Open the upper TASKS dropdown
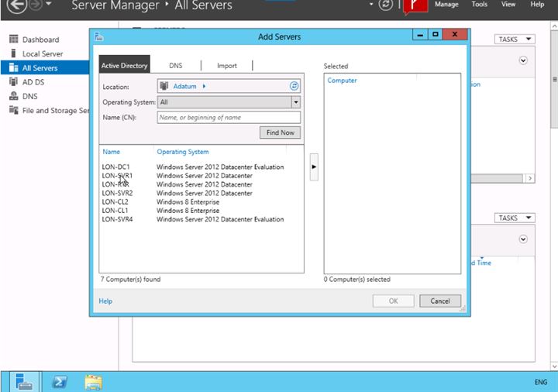Screen dimensions: 558x392 pyautogui.click(x=515, y=40)
